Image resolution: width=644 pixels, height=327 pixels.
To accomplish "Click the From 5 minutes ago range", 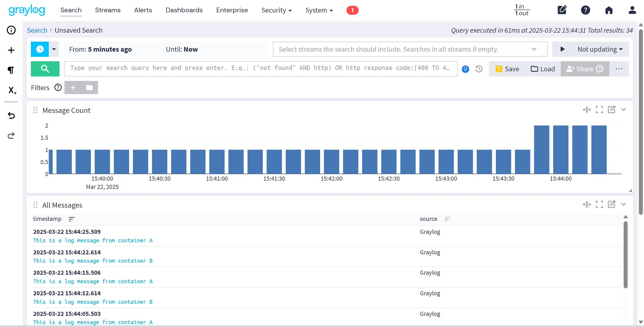I will pyautogui.click(x=100, y=49).
